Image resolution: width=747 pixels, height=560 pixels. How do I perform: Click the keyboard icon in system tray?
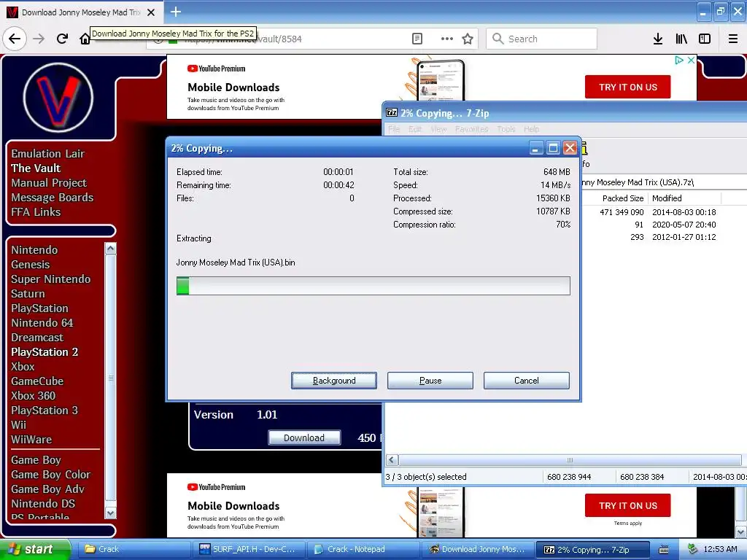tap(664, 550)
